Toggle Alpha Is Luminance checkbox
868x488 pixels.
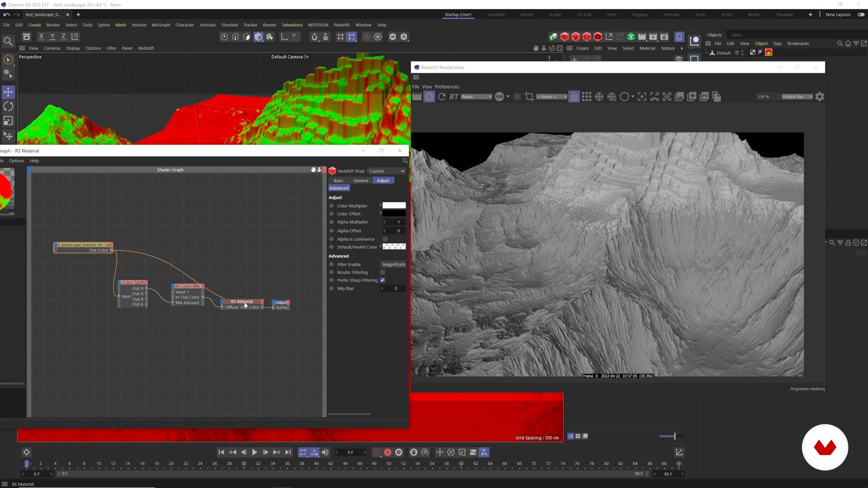click(x=385, y=239)
